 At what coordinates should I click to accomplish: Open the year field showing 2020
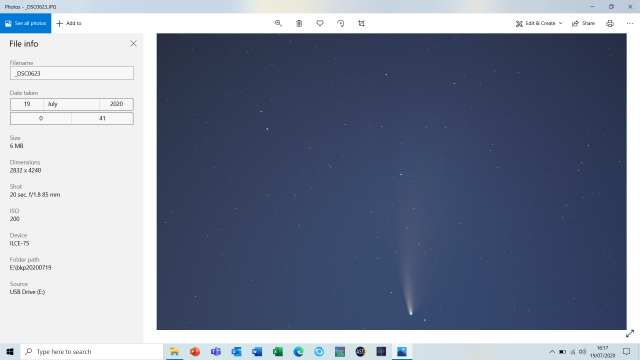point(116,104)
